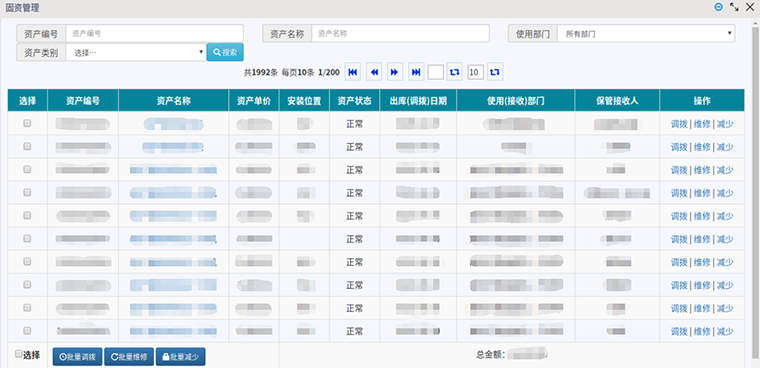Click the 搜索 search button
Viewport: 760px width, 368px height.
[x=225, y=52]
